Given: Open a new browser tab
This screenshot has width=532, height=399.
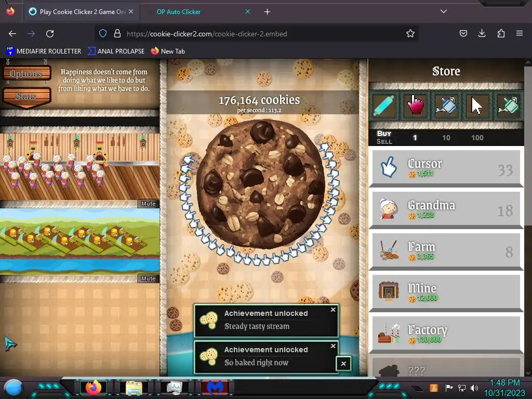Looking at the screenshot, I should click(x=268, y=12).
